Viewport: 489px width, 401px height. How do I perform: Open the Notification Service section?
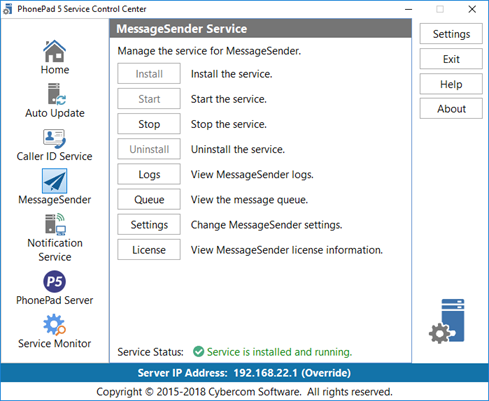(55, 238)
